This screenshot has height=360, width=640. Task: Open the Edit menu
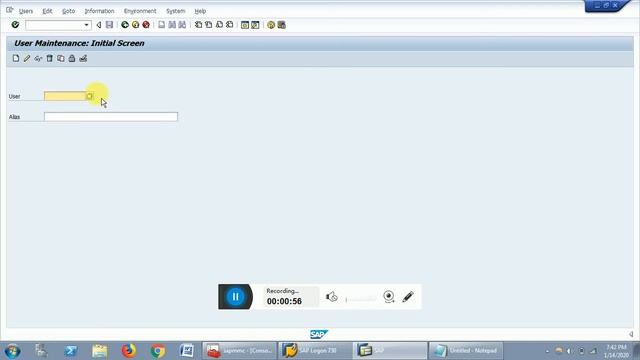coord(47,11)
